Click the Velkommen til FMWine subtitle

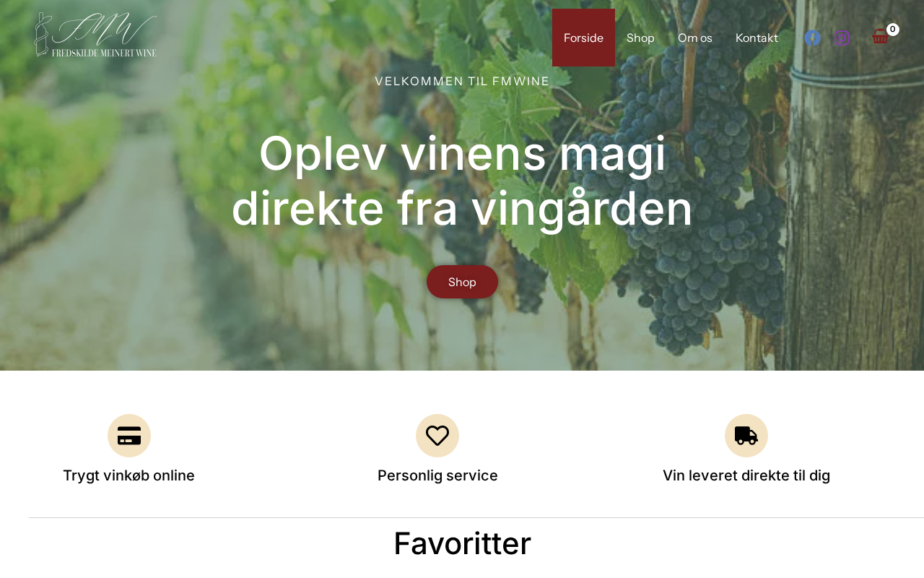pos(462,81)
